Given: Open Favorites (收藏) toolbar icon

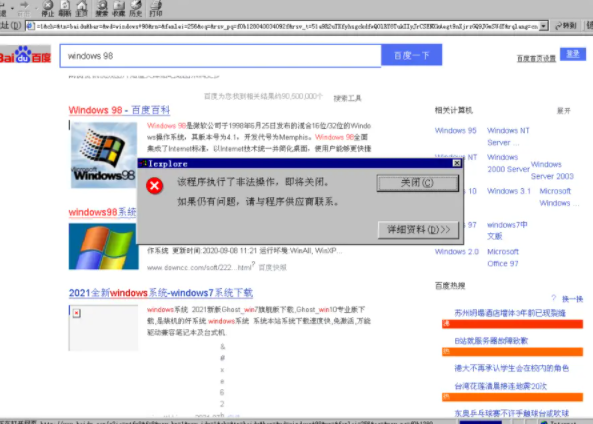Looking at the screenshot, I should click(x=119, y=8).
